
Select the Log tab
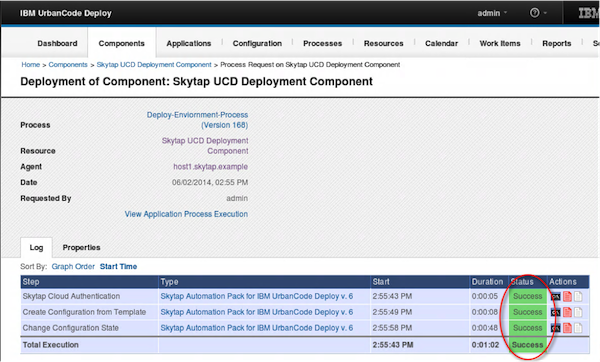36,248
